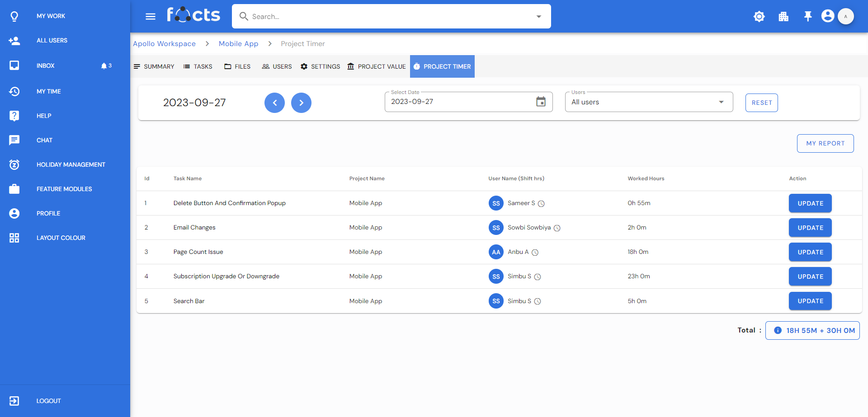Screen dimensions: 868x417
Task: Click the clock icon beside Sameer S
Action: pos(541,204)
